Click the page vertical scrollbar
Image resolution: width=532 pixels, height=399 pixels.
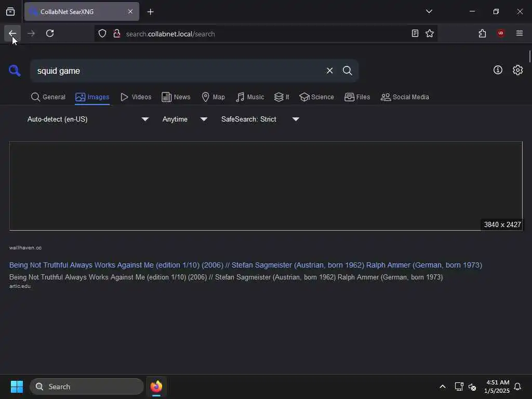(529, 56)
